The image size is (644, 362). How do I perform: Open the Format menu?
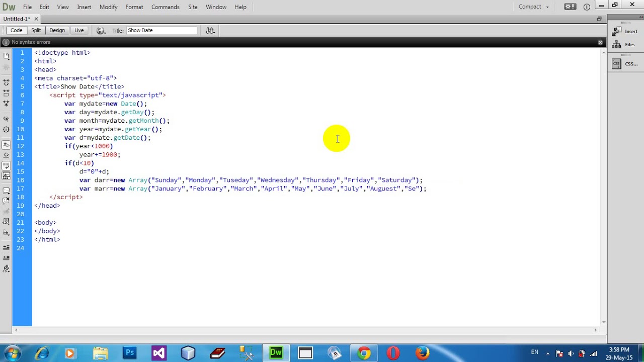[134, 7]
